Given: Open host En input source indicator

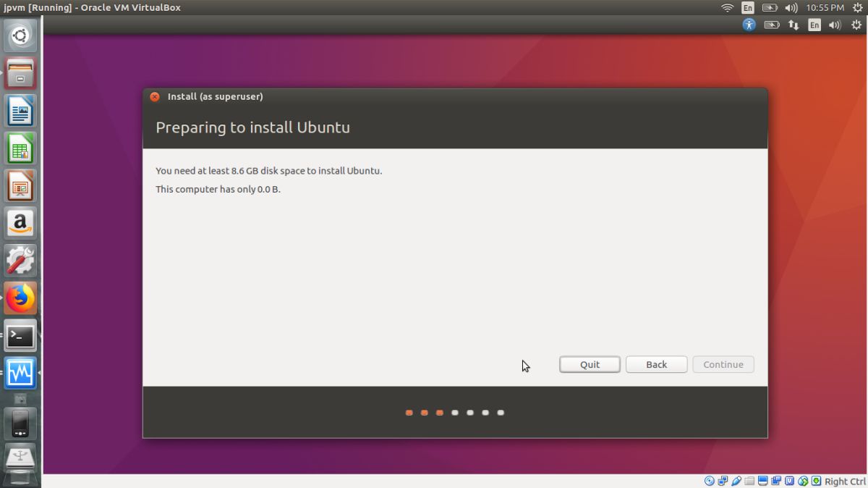Looking at the screenshot, I should [x=748, y=8].
